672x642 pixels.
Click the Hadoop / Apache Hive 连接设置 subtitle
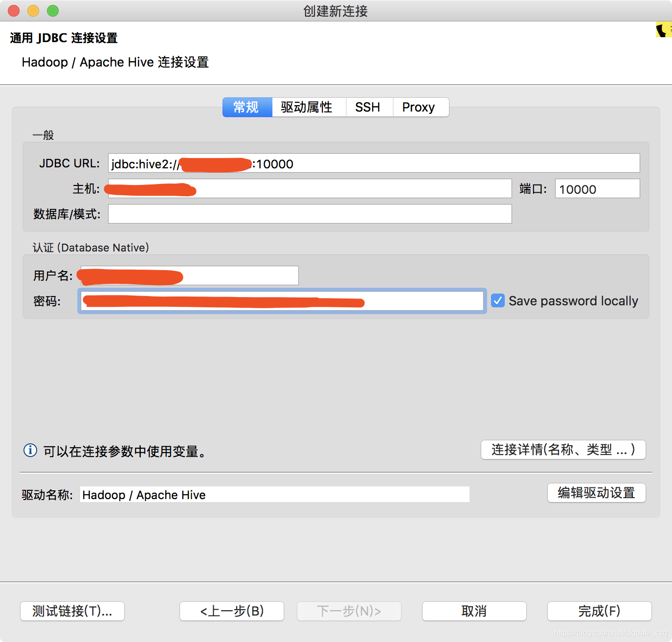(115, 62)
